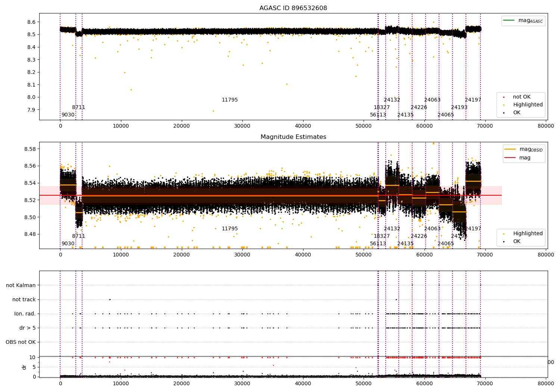Viewport: 560px width, 392px height.
Task: Click x-axis tick '70000' under bottom plot
Action: point(485,383)
